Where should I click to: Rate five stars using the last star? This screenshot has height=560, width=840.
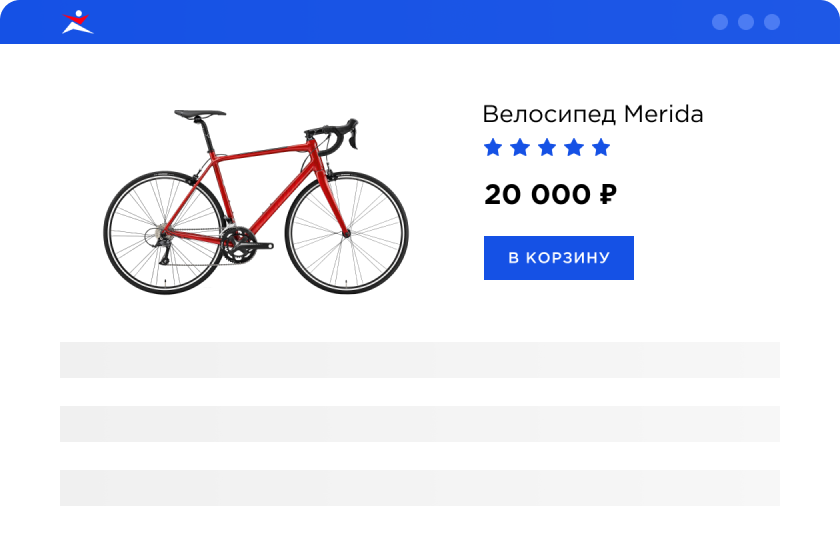[x=601, y=148]
